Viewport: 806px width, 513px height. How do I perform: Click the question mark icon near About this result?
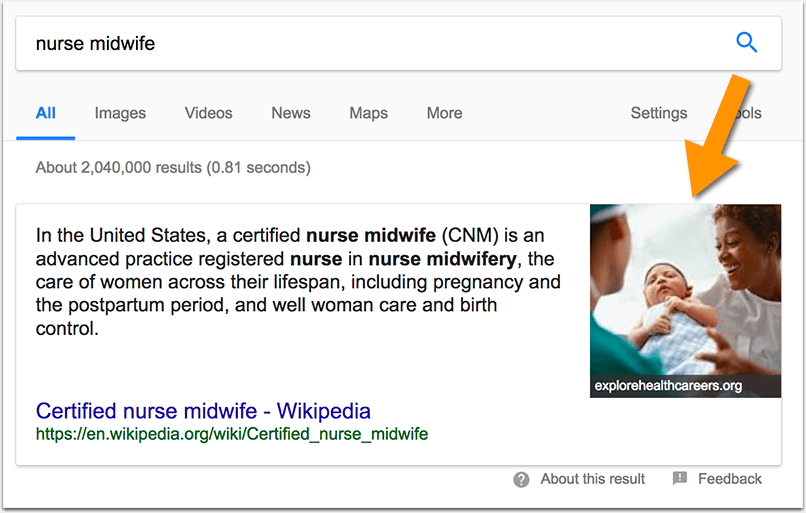point(521,480)
